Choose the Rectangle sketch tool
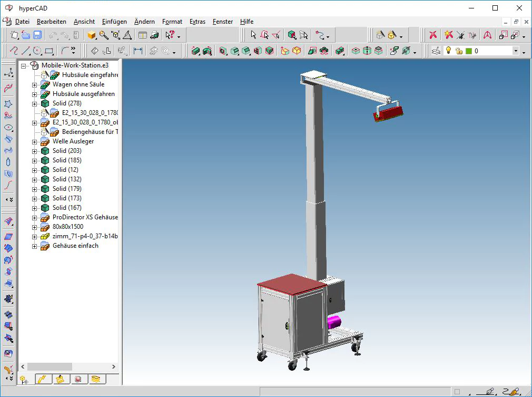The image size is (532, 397). (x=49, y=51)
